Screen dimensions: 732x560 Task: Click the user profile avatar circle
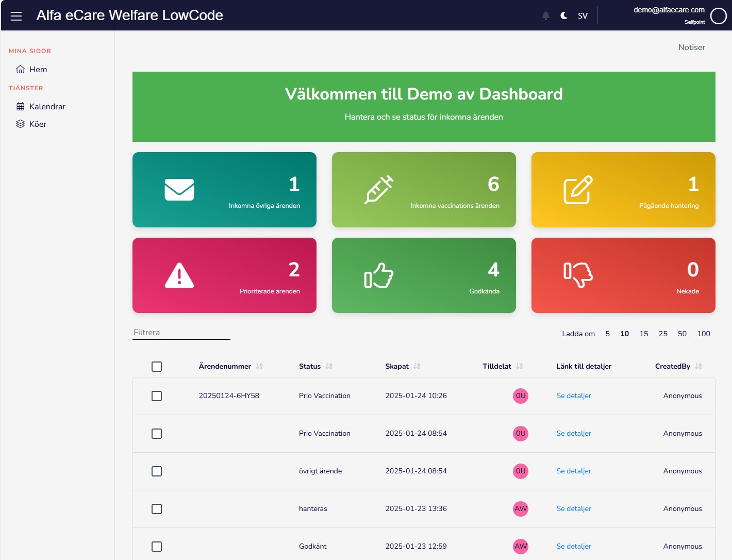pyautogui.click(x=718, y=16)
